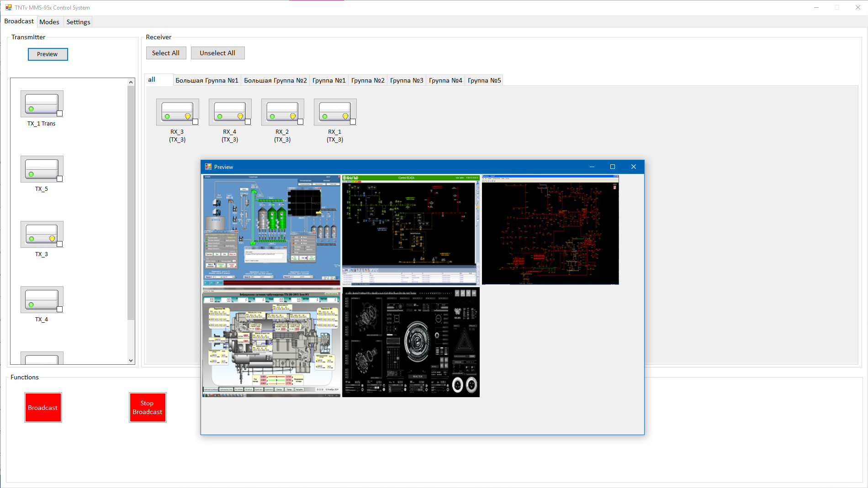Image resolution: width=868 pixels, height=488 pixels.
Task: Maximize the Preview window
Action: click(x=613, y=167)
